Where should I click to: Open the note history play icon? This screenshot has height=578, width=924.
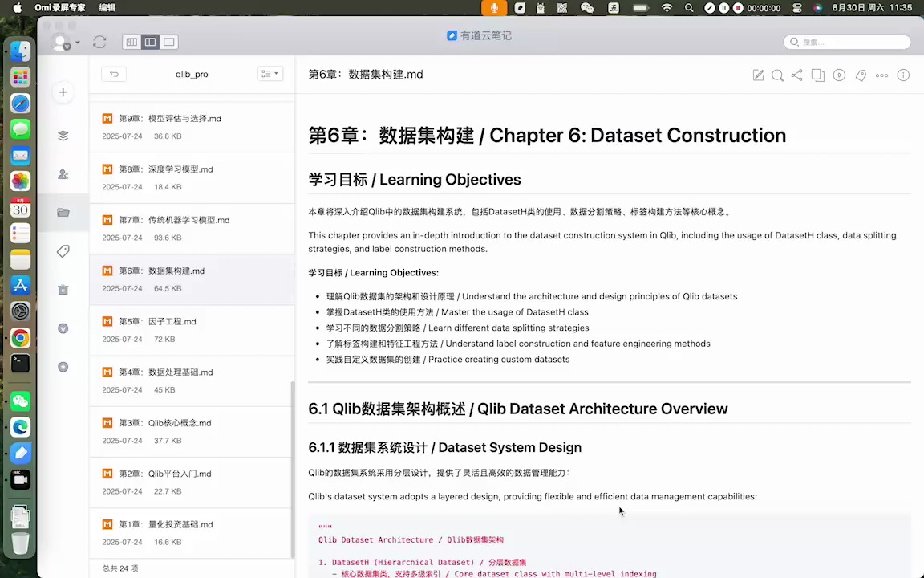tap(840, 75)
